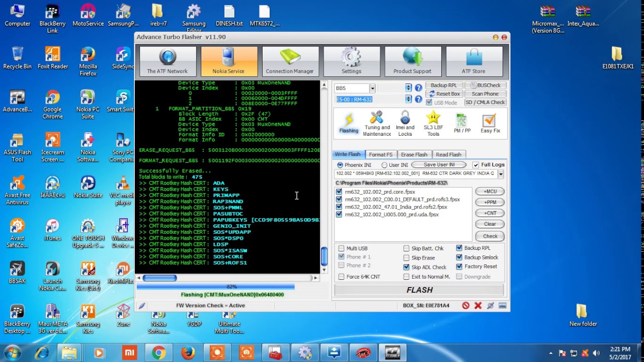
Task: Open the BB5 platform dropdown
Action: point(372,88)
